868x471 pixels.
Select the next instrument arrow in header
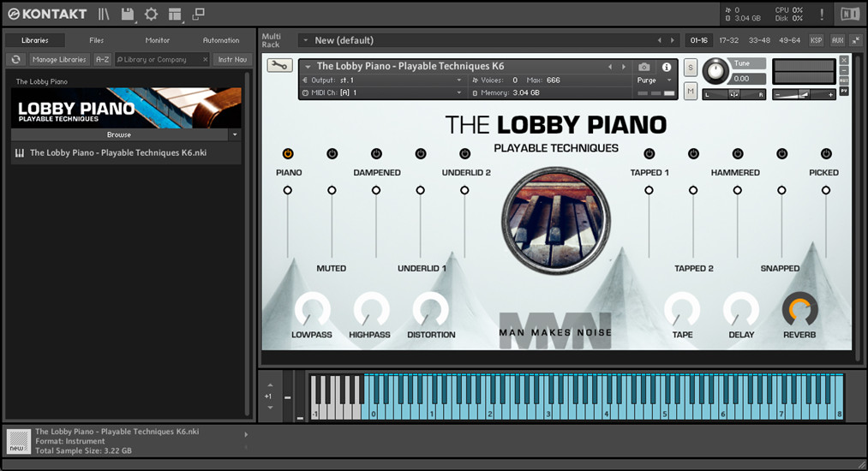[x=624, y=67]
